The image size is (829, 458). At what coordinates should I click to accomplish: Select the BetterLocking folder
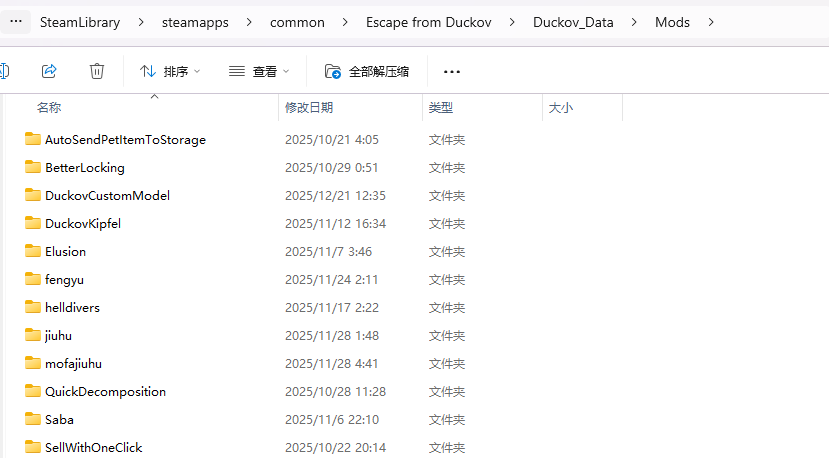tap(85, 167)
